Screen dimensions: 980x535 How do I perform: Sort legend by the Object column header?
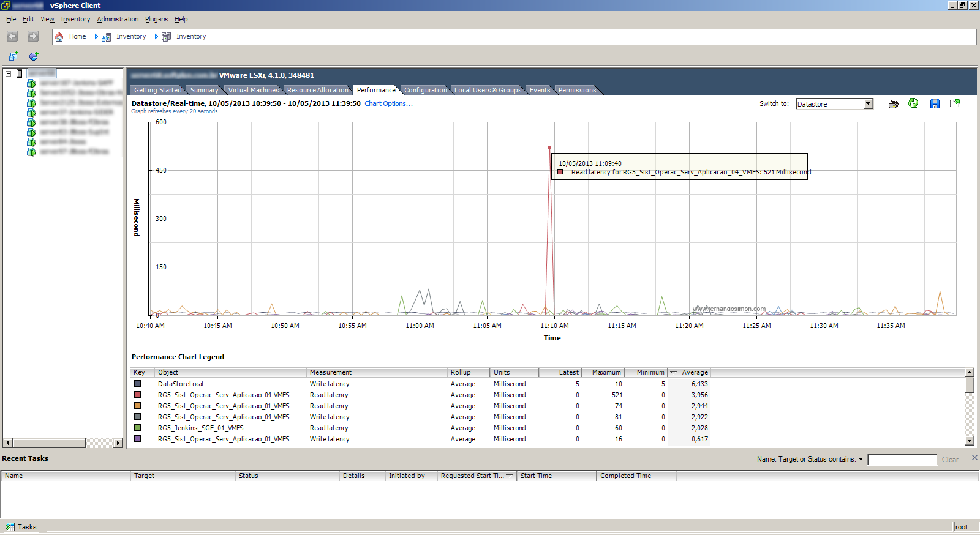tap(230, 372)
